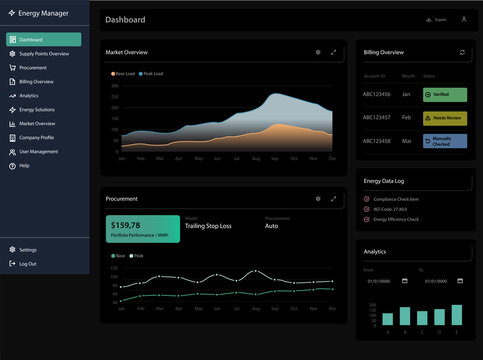The image size is (483, 360).
Task: Select account ABC123457 in billing table
Action: pos(376,117)
